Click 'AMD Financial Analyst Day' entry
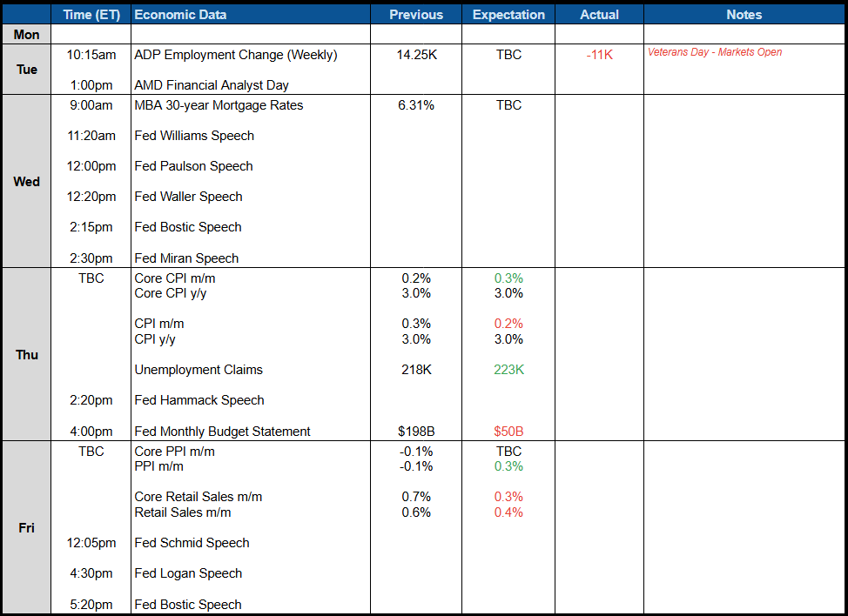 point(212,85)
